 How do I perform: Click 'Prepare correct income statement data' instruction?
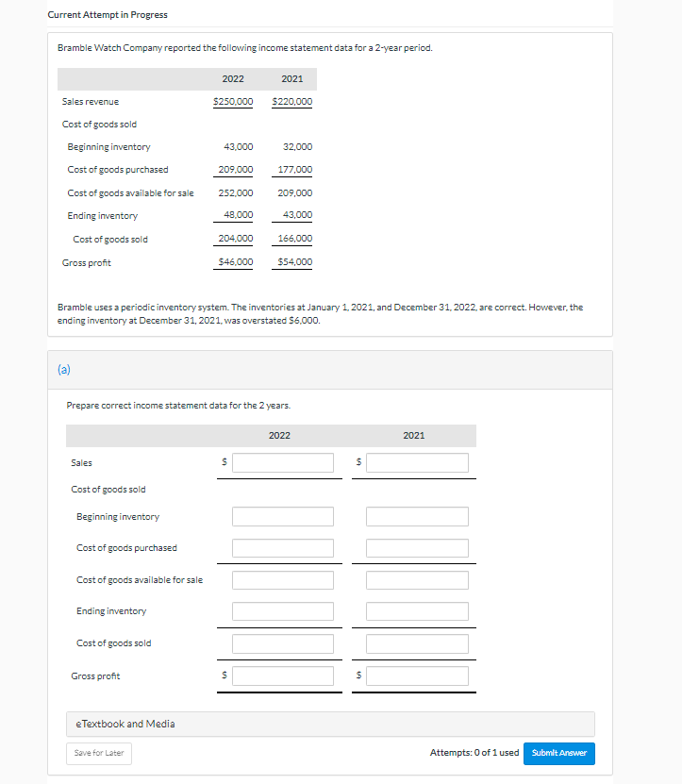[178, 406]
